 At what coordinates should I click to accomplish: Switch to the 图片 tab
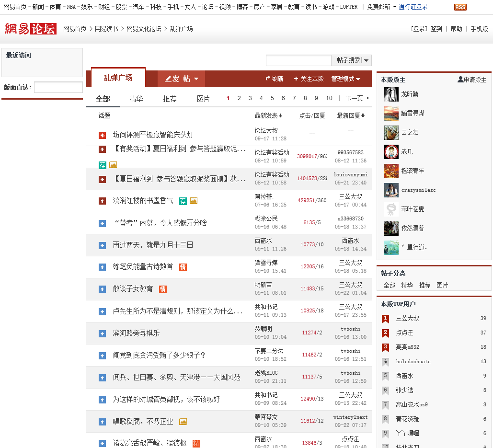(203, 99)
